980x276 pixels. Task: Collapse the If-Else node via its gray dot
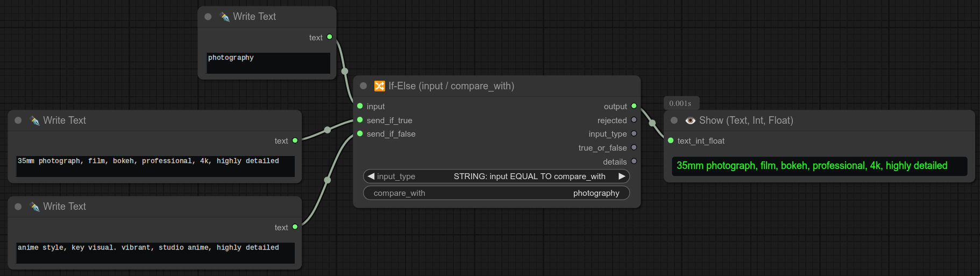363,86
